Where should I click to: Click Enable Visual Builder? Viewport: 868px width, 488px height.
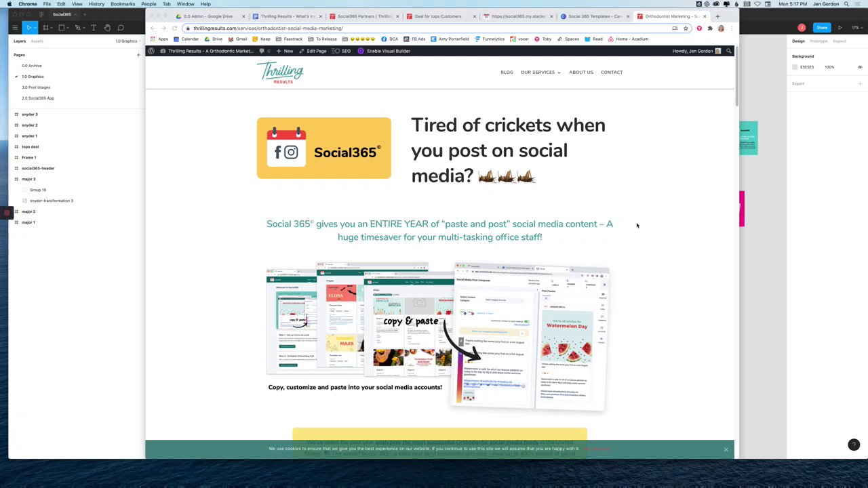(384, 51)
